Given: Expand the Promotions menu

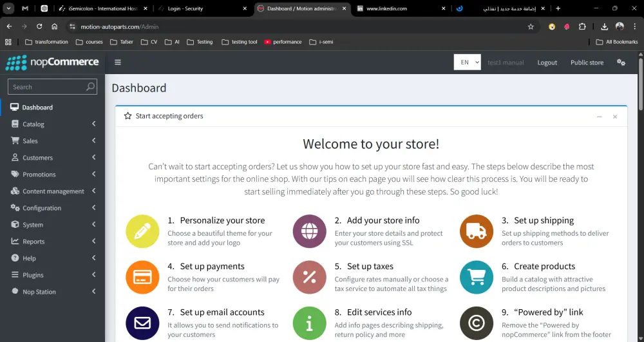Looking at the screenshot, I should tap(53, 175).
